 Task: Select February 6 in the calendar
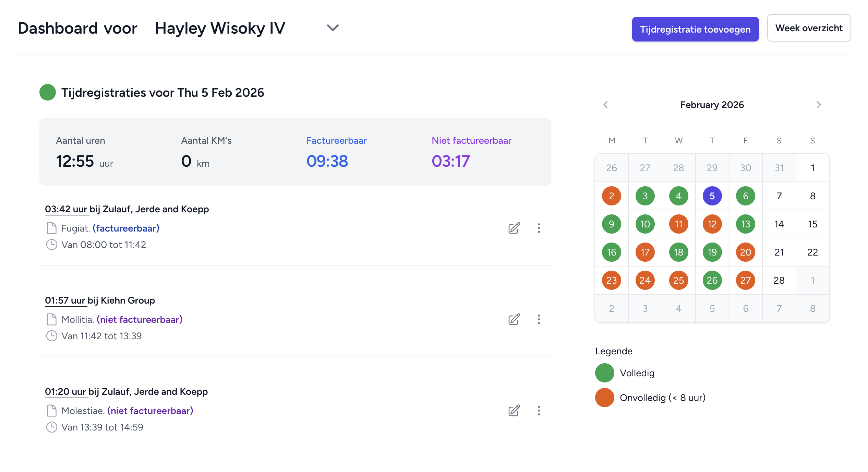pyautogui.click(x=746, y=196)
